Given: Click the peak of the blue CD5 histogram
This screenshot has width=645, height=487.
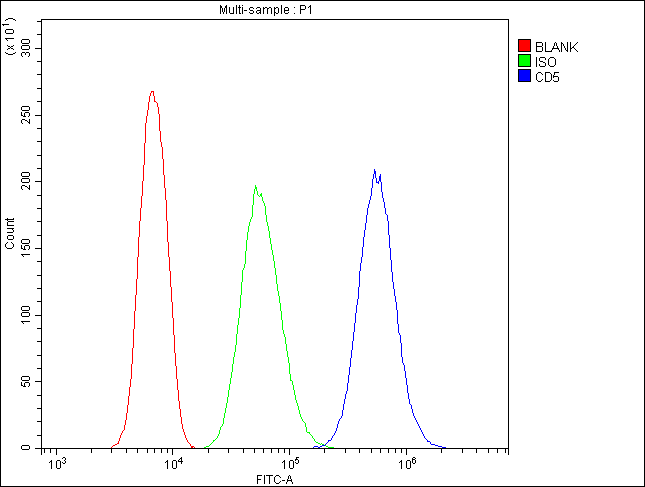Looking at the screenshot, I should pyautogui.click(x=374, y=170).
